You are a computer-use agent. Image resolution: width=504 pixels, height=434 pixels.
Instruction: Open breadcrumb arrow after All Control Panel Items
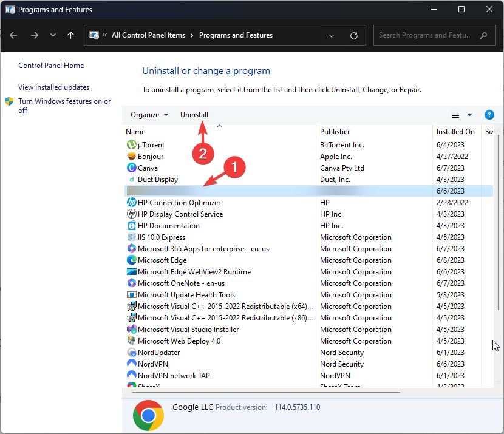[x=192, y=35]
